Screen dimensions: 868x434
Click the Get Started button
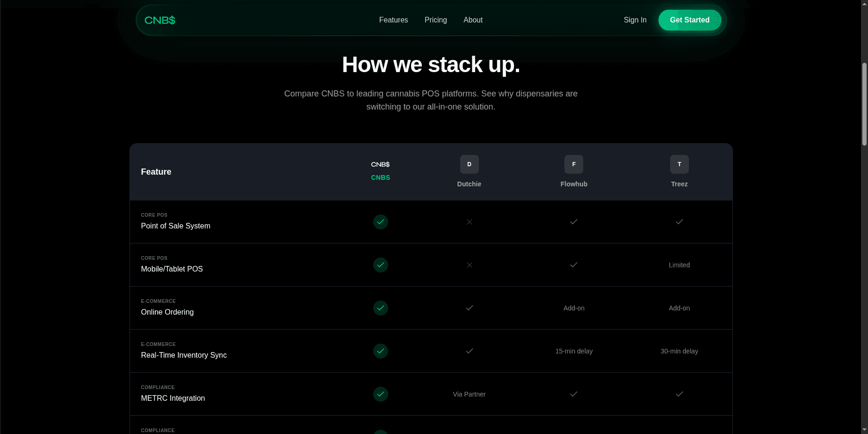pos(689,20)
